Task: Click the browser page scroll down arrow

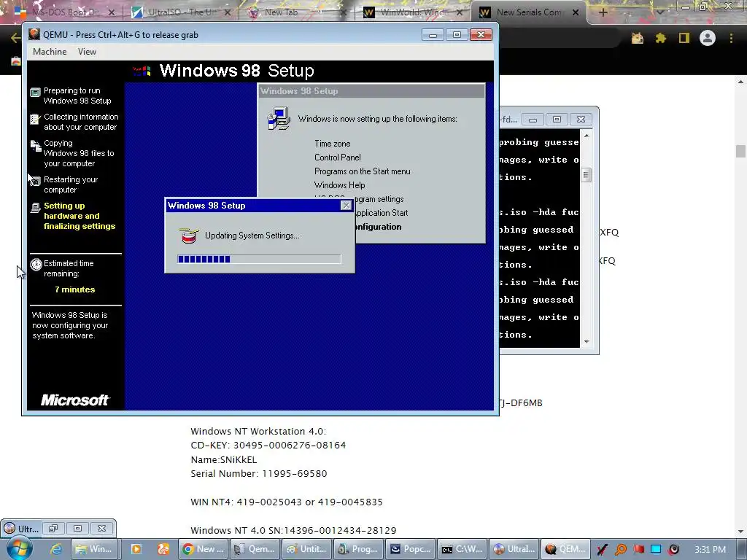Action: pyautogui.click(x=740, y=531)
